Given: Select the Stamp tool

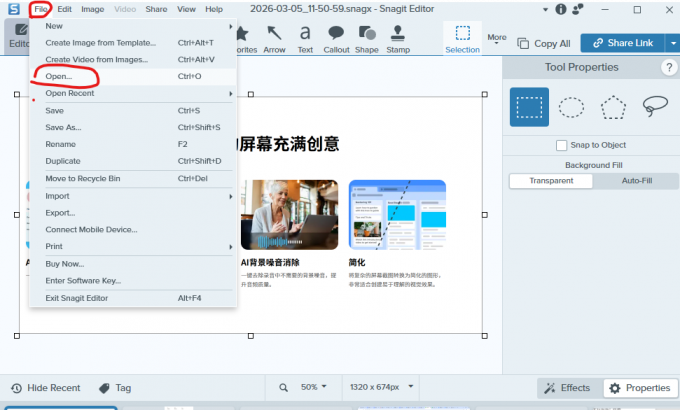Looking at the screenshot, I should 398,39.
